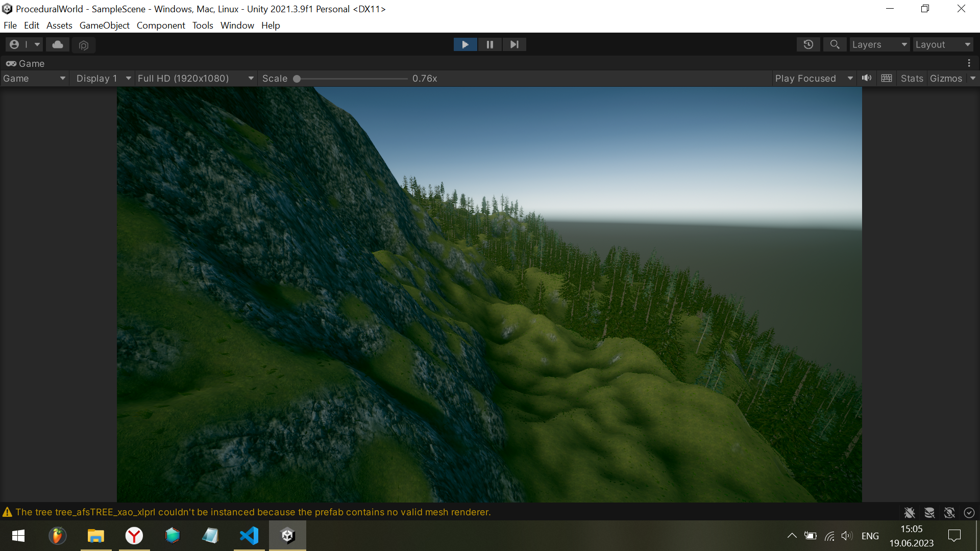This screenshot has height=551, width=980.
Task: Toggle the Stats overlay
Action: click(912, 79)
